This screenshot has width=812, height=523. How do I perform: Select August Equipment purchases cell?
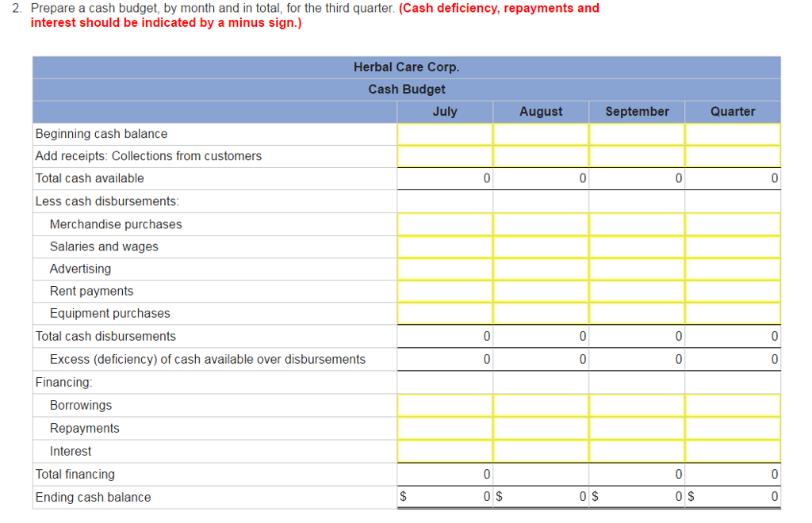541,314
